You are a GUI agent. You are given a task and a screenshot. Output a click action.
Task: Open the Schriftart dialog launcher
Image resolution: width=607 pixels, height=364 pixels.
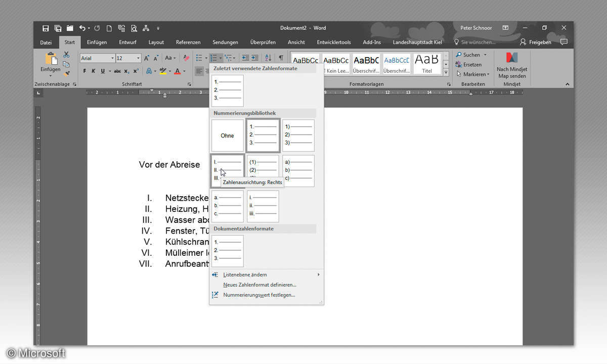coord(190,84)
